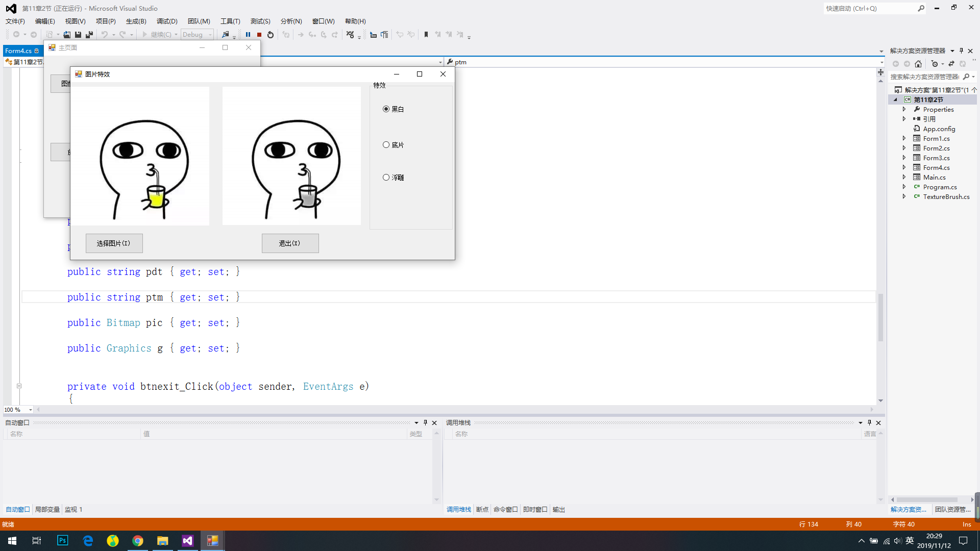This screenshot has height=551, width=980.
Task: Pause the debugging session
Action: (x=248, y=35)
